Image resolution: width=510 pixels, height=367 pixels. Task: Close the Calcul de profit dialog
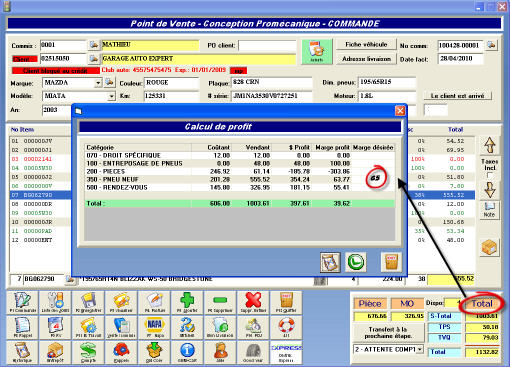tap(400, 111)
